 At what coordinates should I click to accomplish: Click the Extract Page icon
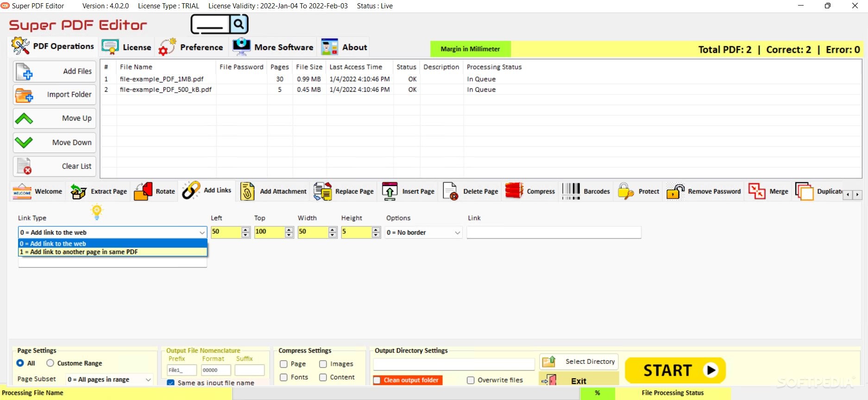click(x=78, y=191)
